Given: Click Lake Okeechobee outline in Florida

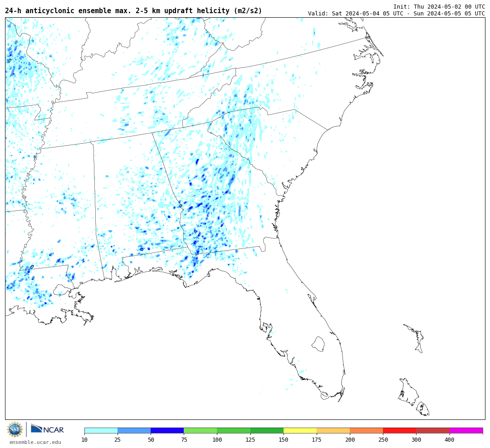Looking at the screenshot, I should click(318, 344).
